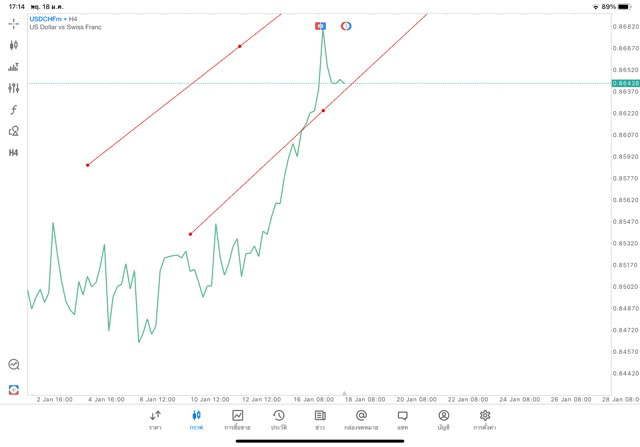This screenshot has height=447, width=640.
Task: Open the indicators list icon
Action: coord(14,67)
